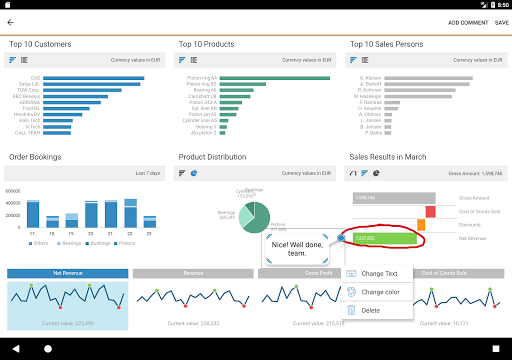Image resolution: width=512 pixels, height=360 pixels.
Task: Switch Top 10 Customers to list view
Action: [x=24, y=60]
